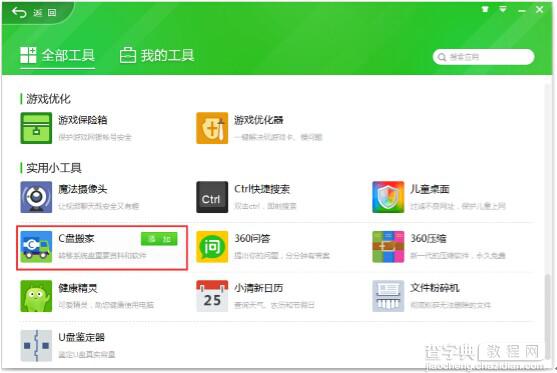Open the 游戏保险箱 green chest icon

pos(36,128)
